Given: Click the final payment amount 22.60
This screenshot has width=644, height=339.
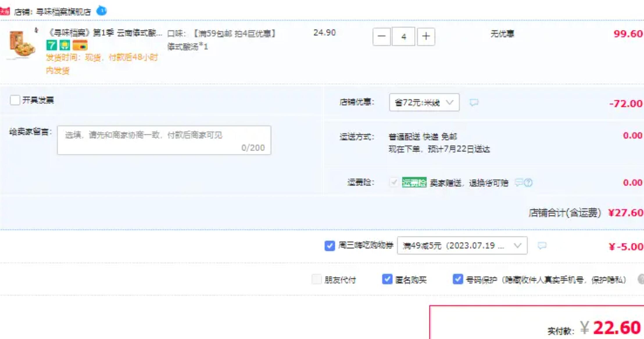Looking at the screenshot, I should pos(617,328).
